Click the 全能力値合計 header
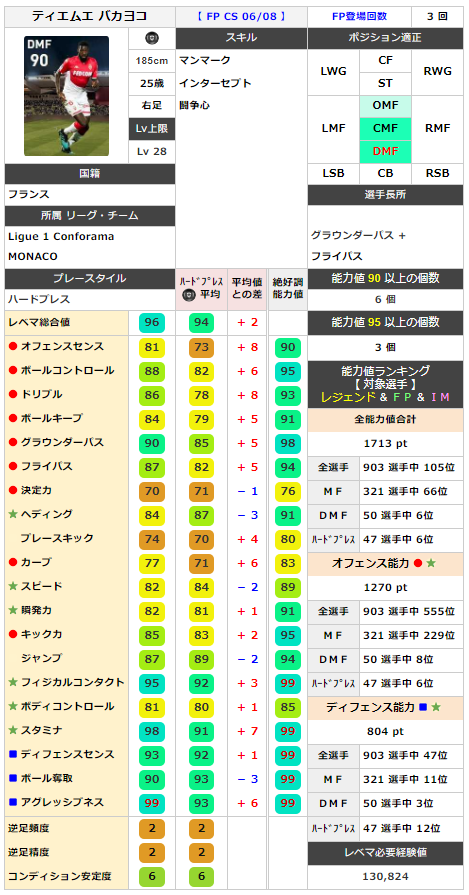 pyautogui.click(x=385, y=419)
